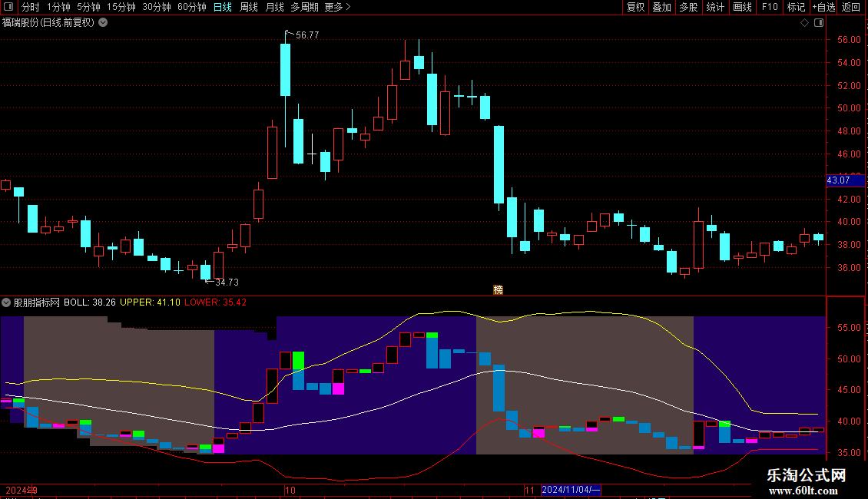Click the 2024/11/04 date marker
The image size is (868, 499).
point(571,490)
